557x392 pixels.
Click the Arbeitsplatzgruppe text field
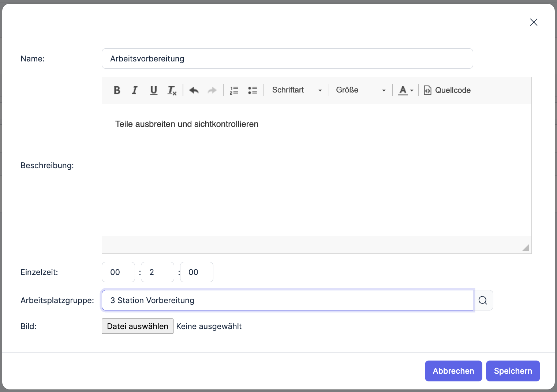287,300
